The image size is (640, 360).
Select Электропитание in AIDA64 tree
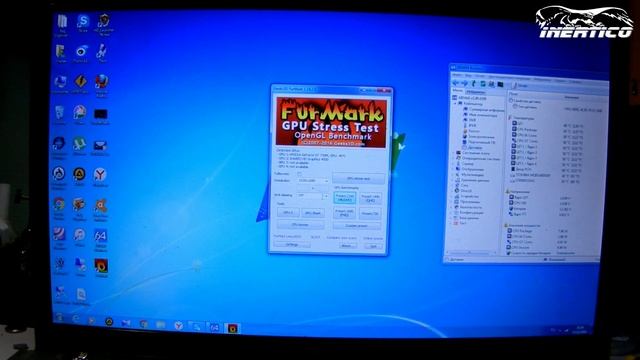pos(479,137)
